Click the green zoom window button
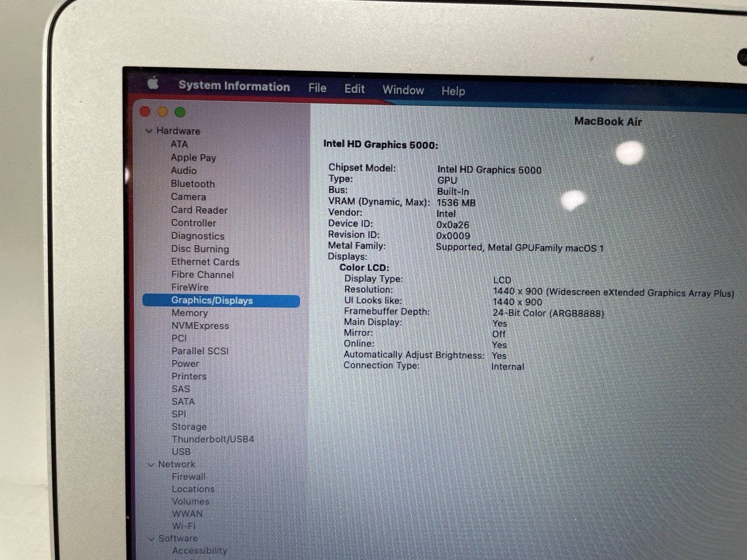Screen dimensions: 747x560 click(x=180, y=112)
